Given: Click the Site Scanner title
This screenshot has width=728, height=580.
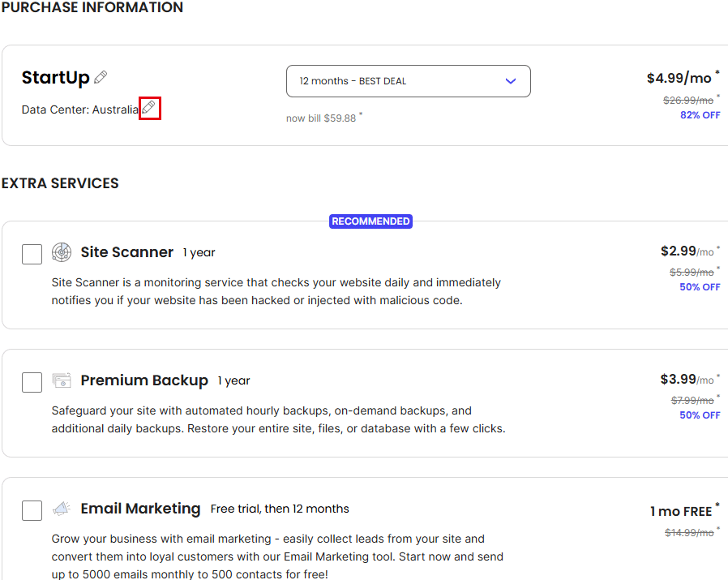Looking at the screenshot, I should click(x=126, y=252).
